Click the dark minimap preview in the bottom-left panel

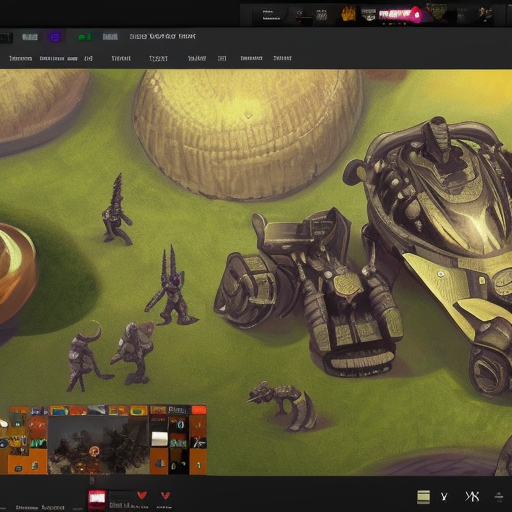tap(98, 445)
